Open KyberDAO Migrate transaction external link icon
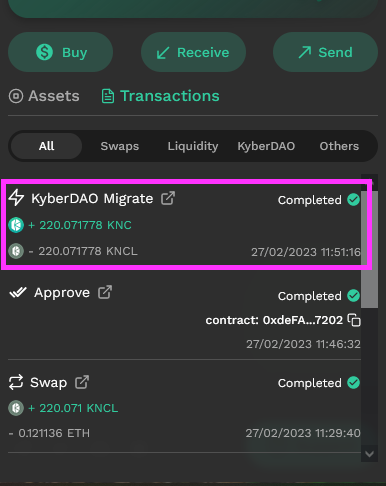The height and width of the screenshot is (486, 386). pyautogui.click(x=168, y=198)
